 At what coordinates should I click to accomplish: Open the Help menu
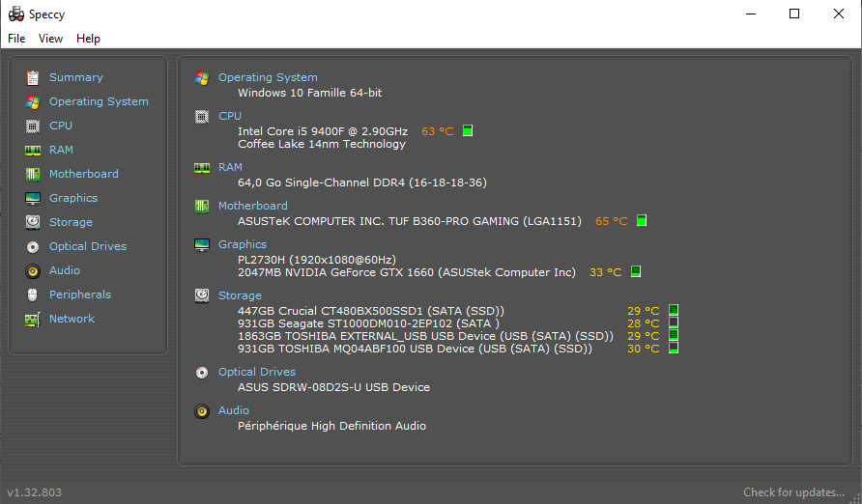pos(88,39)
